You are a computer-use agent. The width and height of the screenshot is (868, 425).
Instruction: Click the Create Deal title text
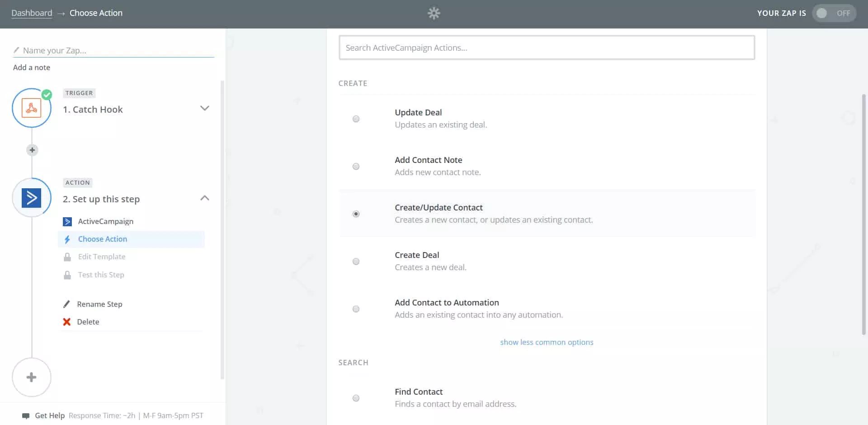pyautogui.click(x=417, y=255)
